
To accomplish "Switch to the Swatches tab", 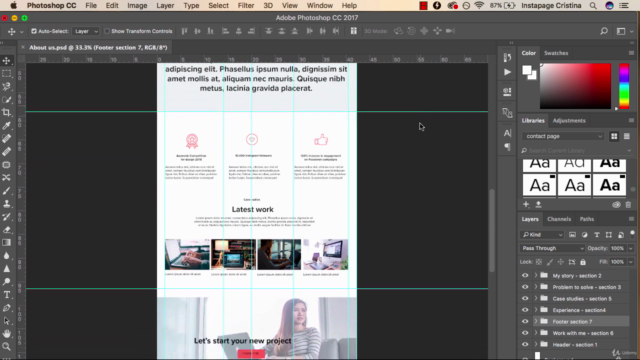I will [x=556, y=53].
